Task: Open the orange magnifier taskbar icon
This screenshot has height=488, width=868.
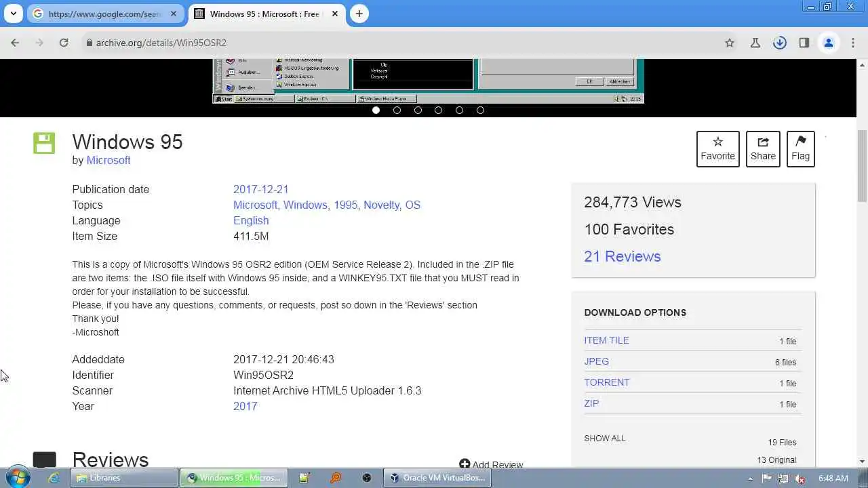Action: (336, 478)
